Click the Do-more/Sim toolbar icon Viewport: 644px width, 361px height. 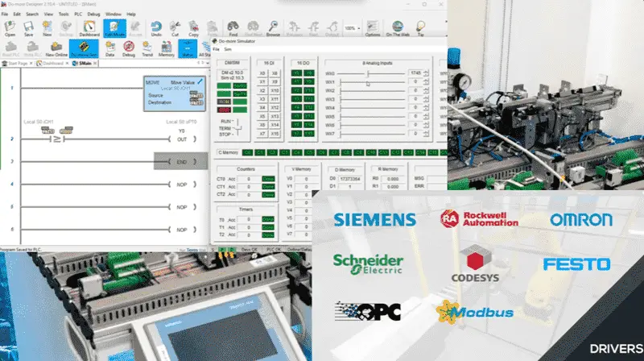[x=84, y=48]
